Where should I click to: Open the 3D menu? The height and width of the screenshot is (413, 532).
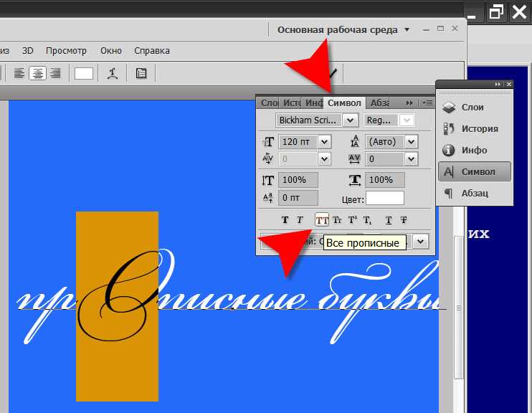28,51
